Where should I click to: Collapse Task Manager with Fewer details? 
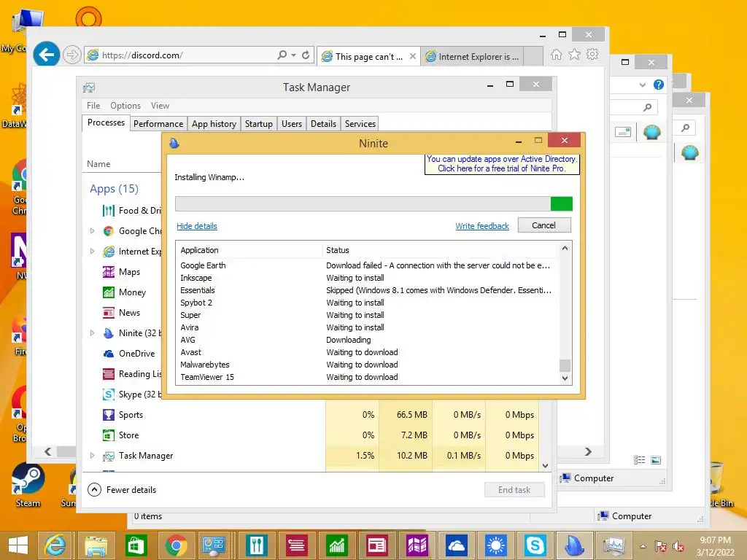click(122, 489)
